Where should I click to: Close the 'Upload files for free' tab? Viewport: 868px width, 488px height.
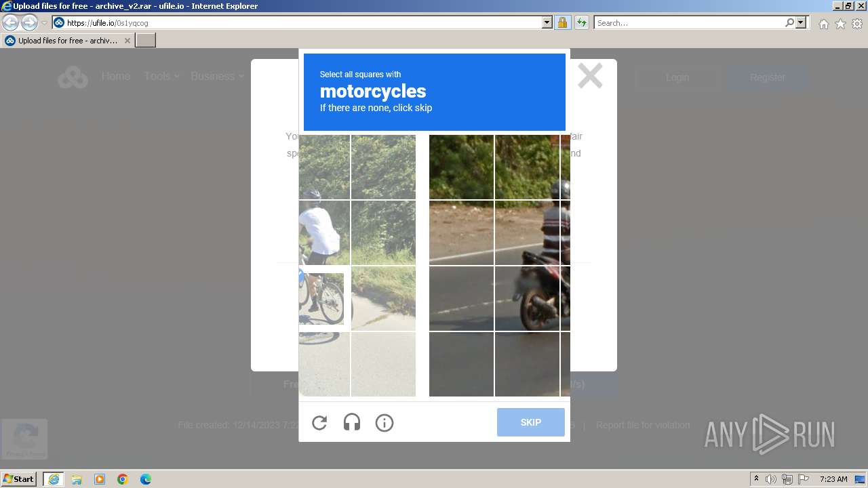(x=127, y=41)
